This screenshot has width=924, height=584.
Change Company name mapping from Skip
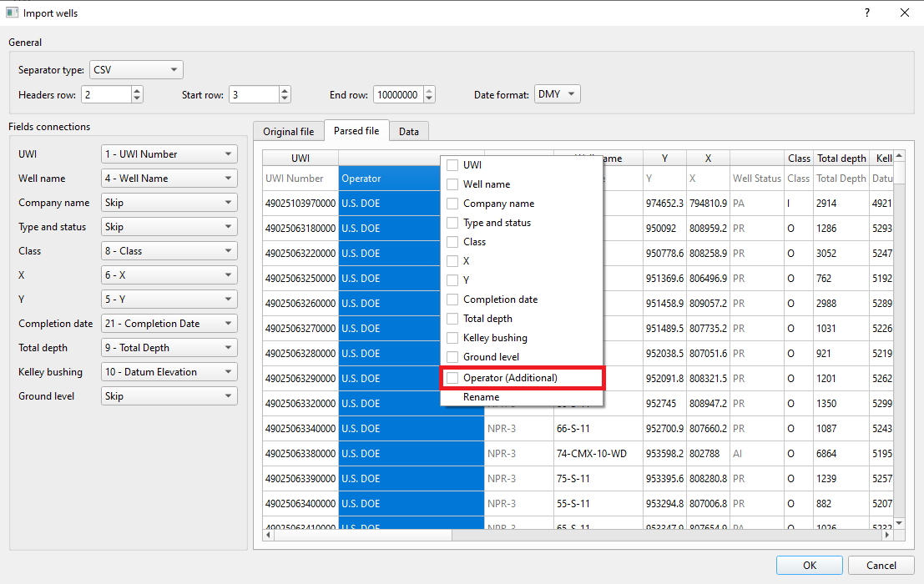[x=169, y=202]
